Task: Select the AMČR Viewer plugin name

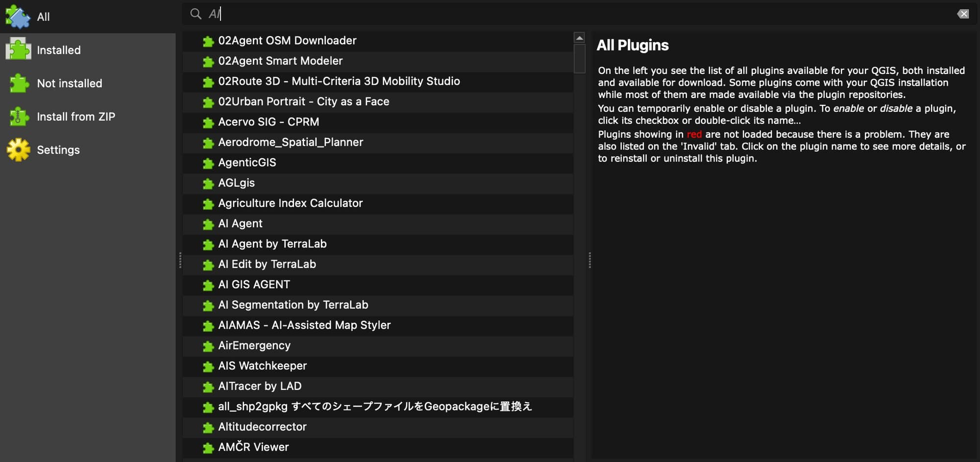Action: tap(253, 447)
